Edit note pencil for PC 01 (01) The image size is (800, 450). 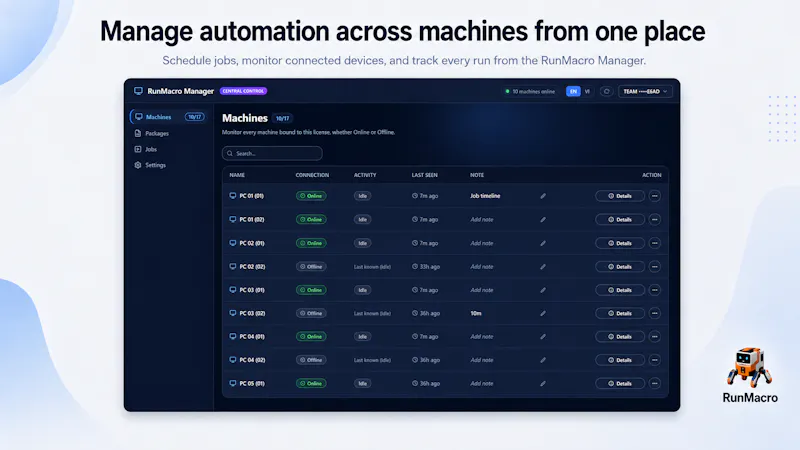coord(543,196)
